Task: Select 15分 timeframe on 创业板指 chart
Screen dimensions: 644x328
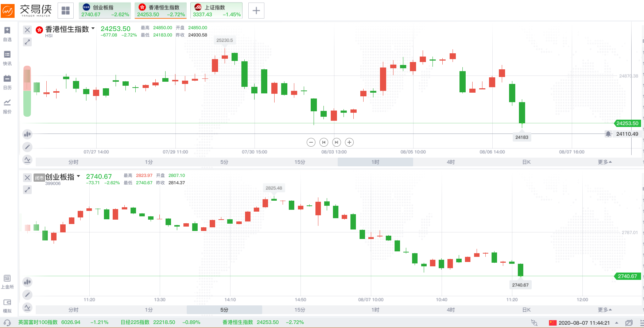Action: [x=300, y=310]
